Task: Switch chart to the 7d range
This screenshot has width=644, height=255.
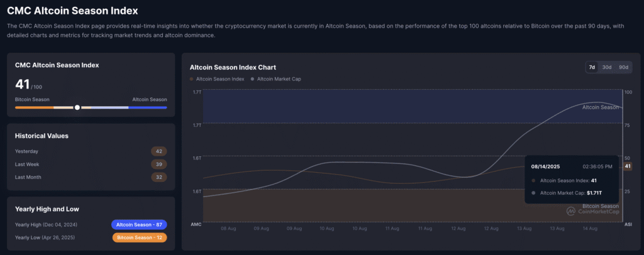Action: click(x=592, y=67)
